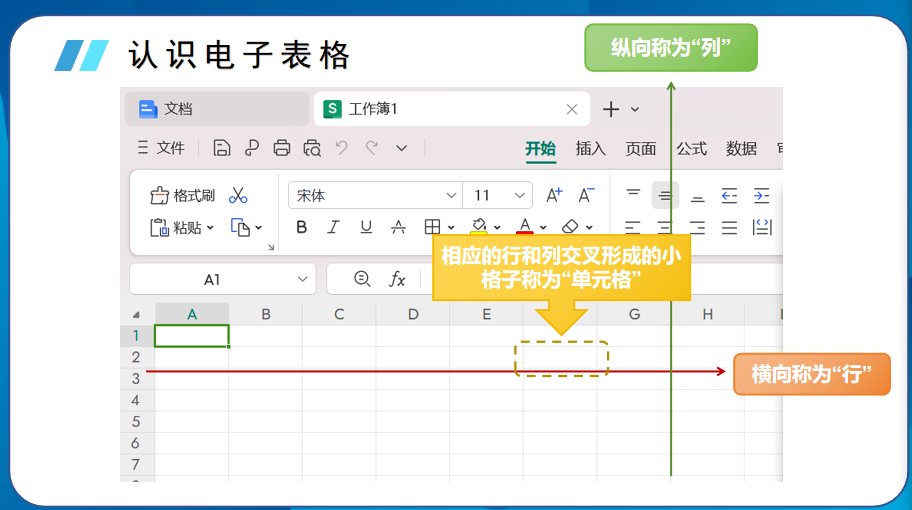Click the Cut scissors icon

coord(238,196)
